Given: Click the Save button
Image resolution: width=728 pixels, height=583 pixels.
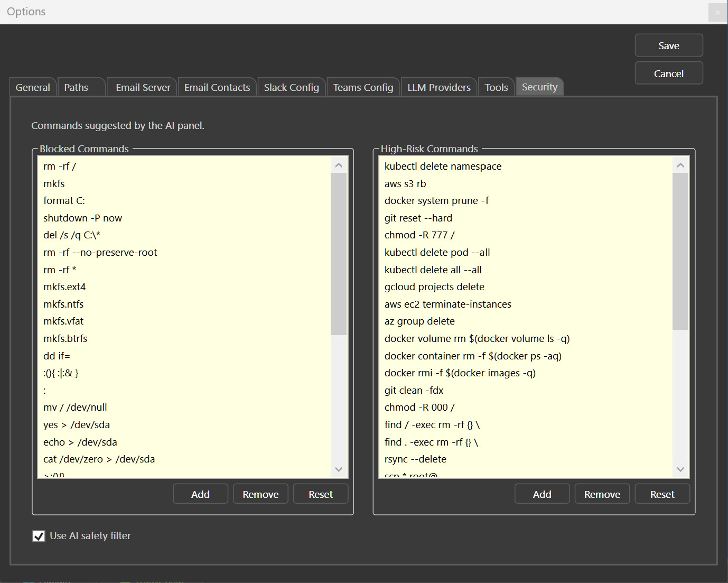Looking at the screenshot, I should (x=668, y=45).
